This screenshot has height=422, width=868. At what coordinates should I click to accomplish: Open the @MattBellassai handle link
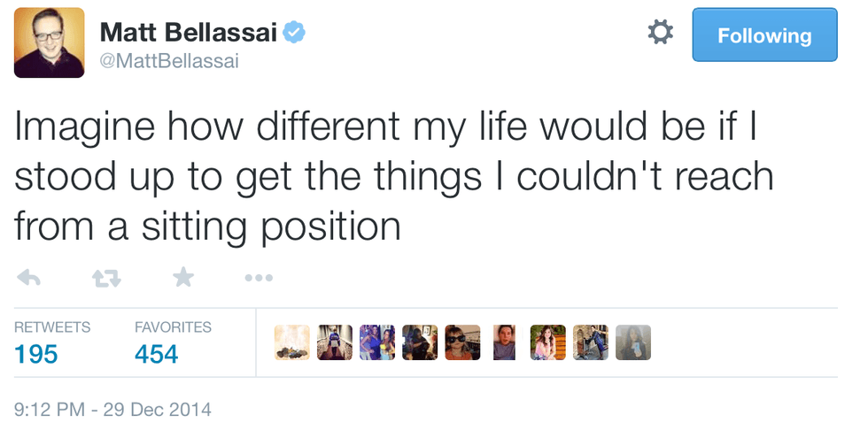pyautogui.click(x=170, y=61)
